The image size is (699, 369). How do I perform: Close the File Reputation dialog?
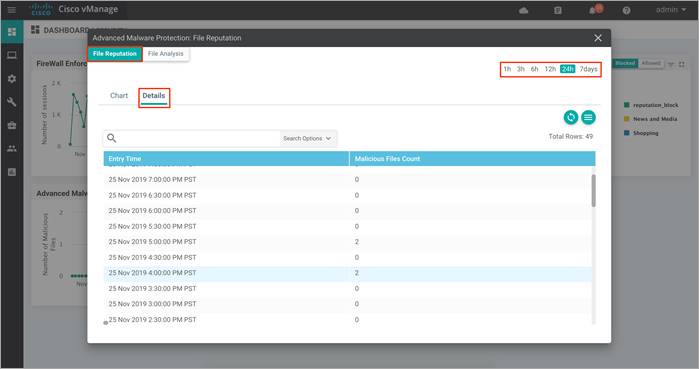[x=598, y=38]
